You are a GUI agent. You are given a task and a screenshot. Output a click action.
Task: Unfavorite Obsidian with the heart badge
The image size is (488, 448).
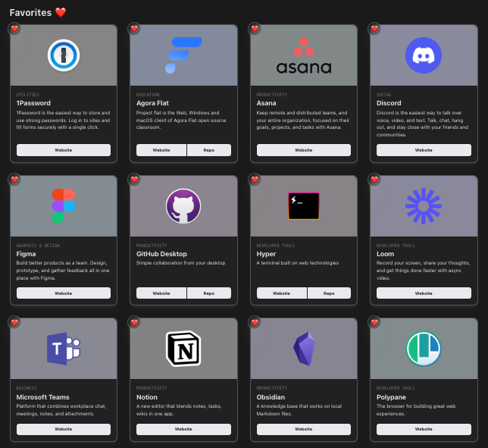pos(255,322)
